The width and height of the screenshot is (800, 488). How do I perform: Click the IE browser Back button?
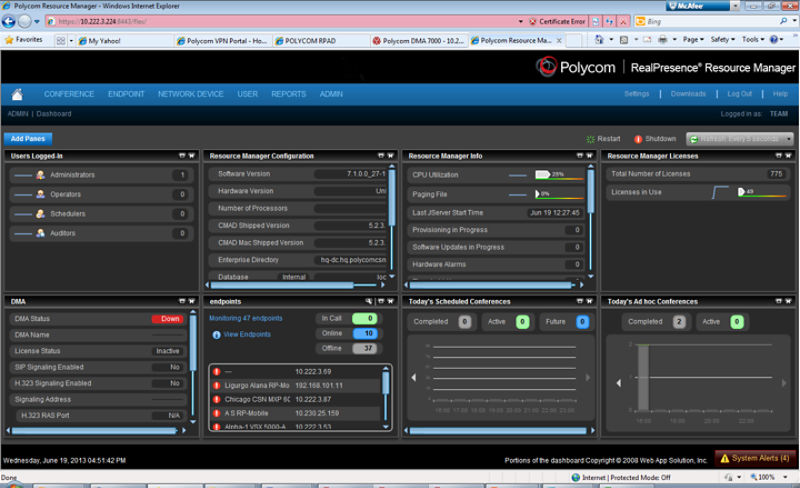[x=8, y=21]
